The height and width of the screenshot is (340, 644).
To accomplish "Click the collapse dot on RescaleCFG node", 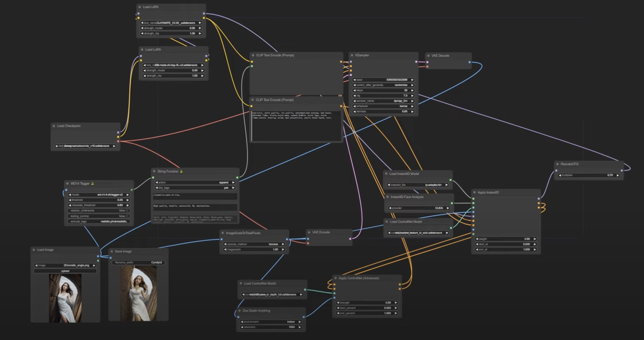I will (557, 164).
